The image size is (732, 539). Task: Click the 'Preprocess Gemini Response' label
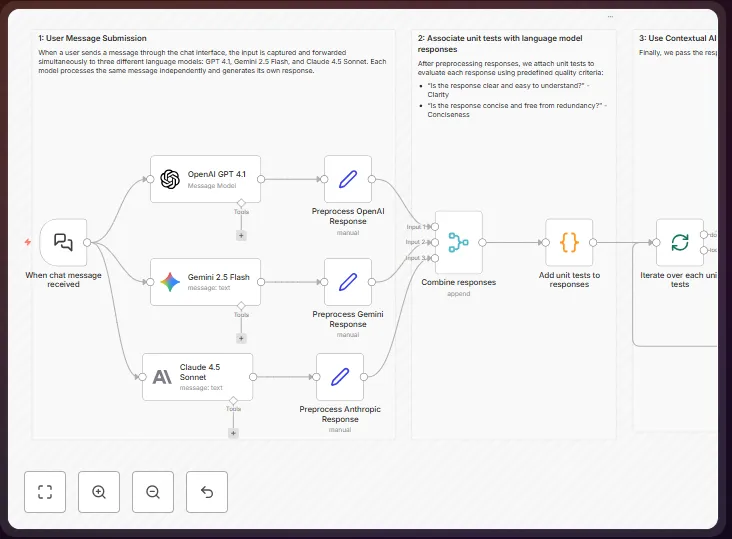click(x=348, y=319)
